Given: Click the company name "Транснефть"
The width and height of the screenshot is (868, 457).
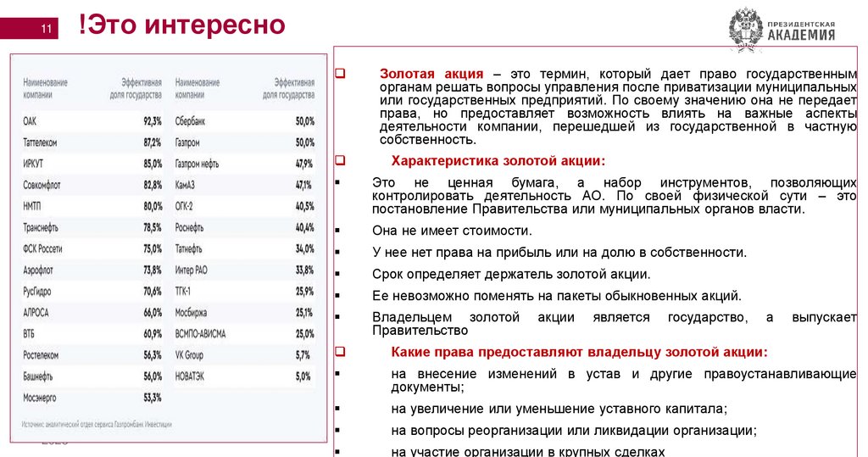Looking at the screenshot, I should [41, 228].
